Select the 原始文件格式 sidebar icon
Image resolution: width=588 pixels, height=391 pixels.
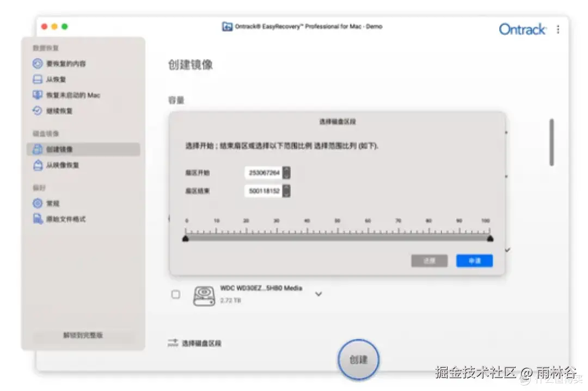pyautogui.click(x=36, y=219)
